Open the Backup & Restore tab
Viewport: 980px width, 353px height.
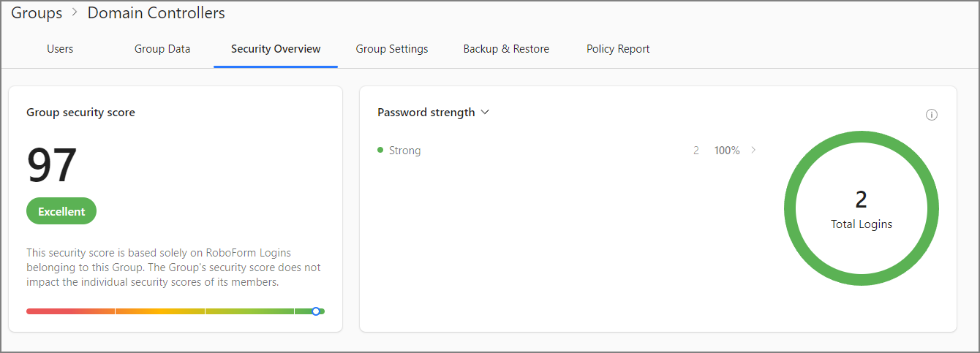506,49
